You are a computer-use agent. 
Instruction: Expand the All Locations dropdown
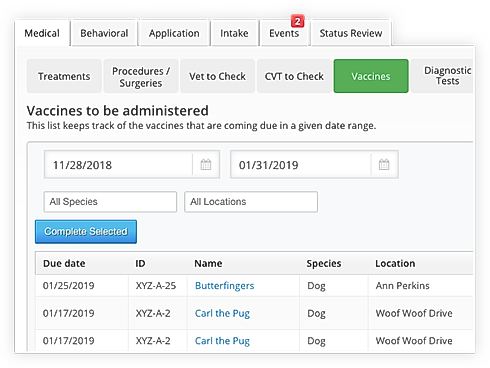251,202
